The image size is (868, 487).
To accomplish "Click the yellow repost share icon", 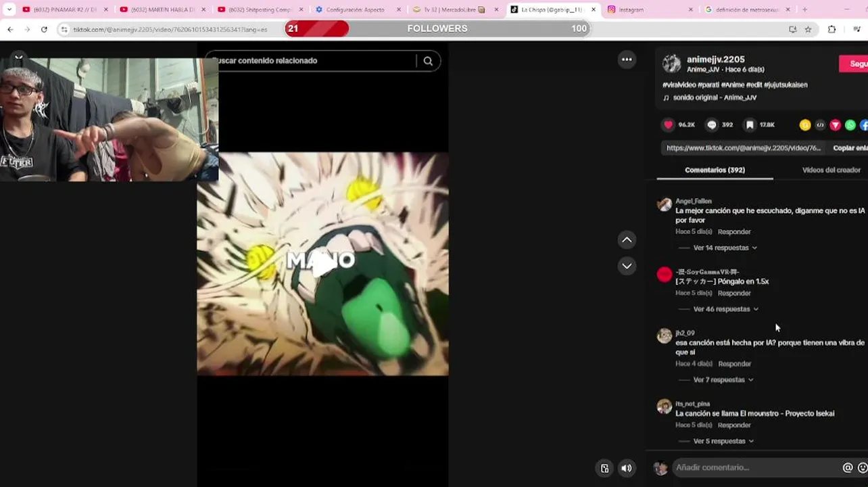I will (x=804, y=125).
